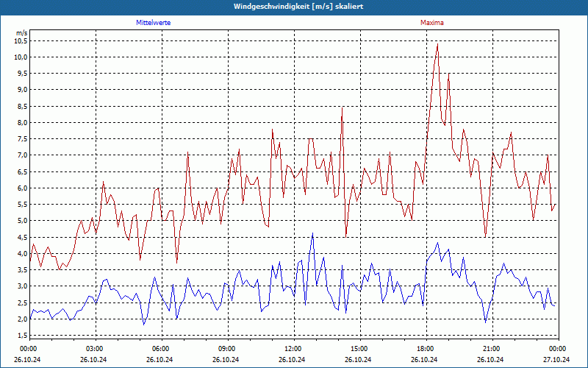Click the 9,0 y-axis value
Screen dimensions: 588x368
[23, 90]
